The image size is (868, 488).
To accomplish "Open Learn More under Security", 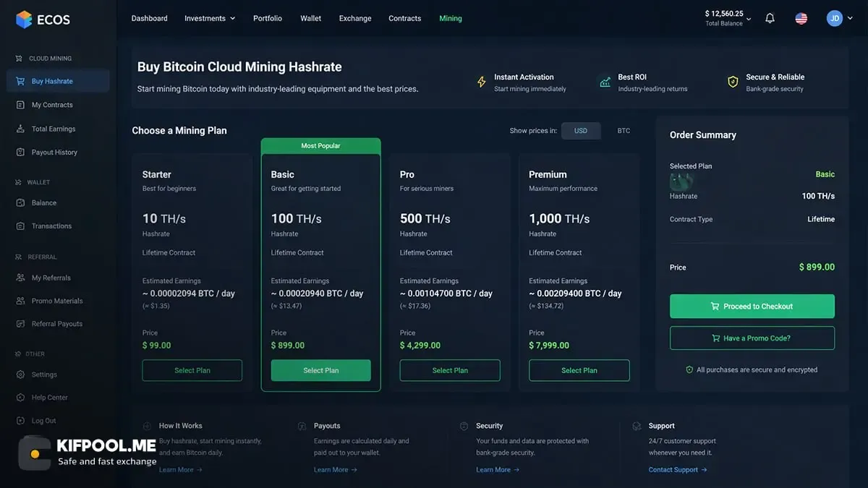I will (x=498, y=470).
